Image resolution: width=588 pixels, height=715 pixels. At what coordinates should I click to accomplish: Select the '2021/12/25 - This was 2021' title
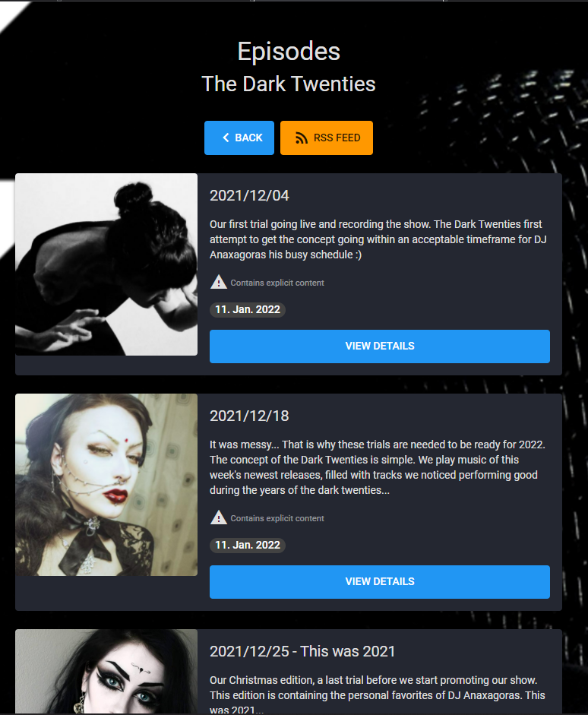pyautogui.click(x=302, y=652)
